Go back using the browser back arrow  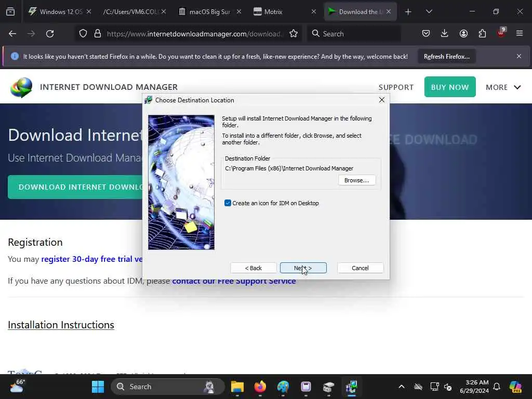(12, 34)
